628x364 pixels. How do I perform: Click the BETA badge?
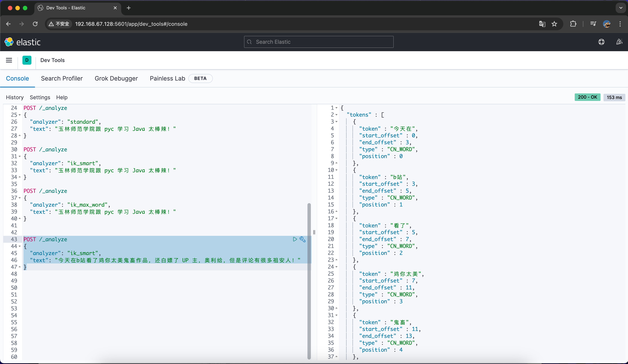200,78
